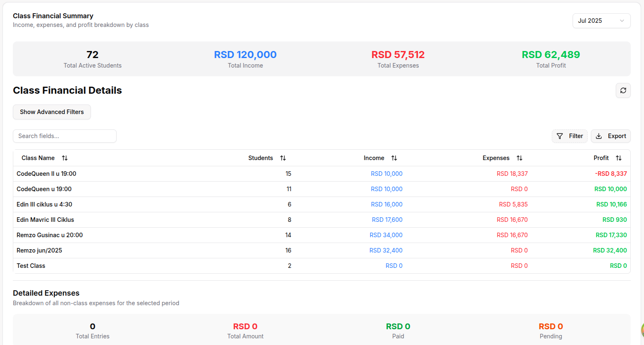
Task: Click the refresh icon beside Class Financial Details
Action: click(x=623, y=90)
